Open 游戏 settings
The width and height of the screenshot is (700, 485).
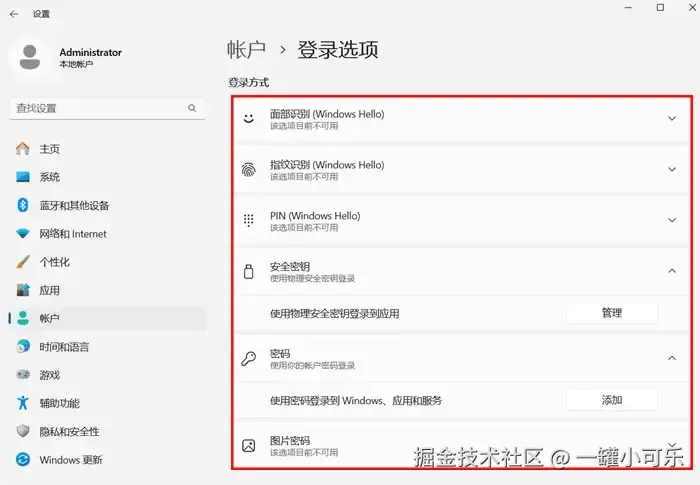click(x=107, y=375)
